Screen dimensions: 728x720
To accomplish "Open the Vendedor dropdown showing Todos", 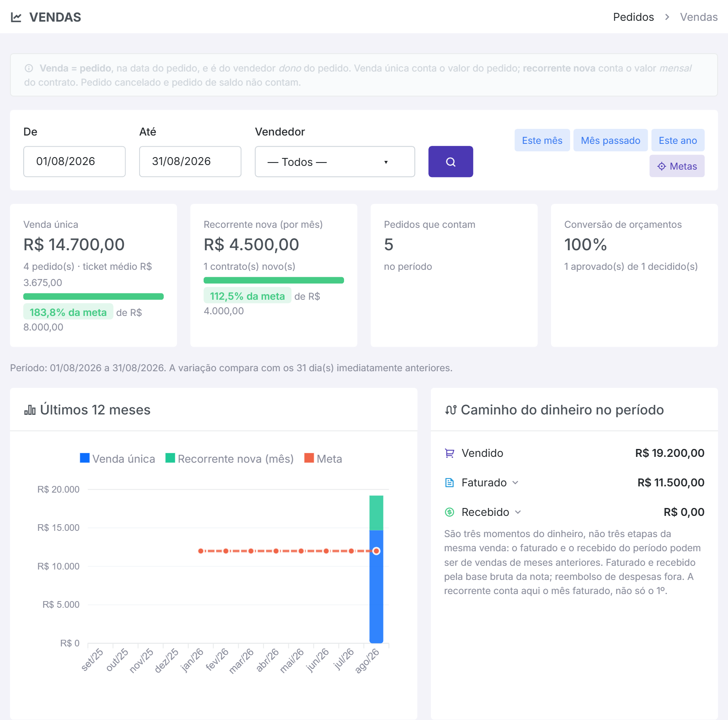I will pos(335,162).
